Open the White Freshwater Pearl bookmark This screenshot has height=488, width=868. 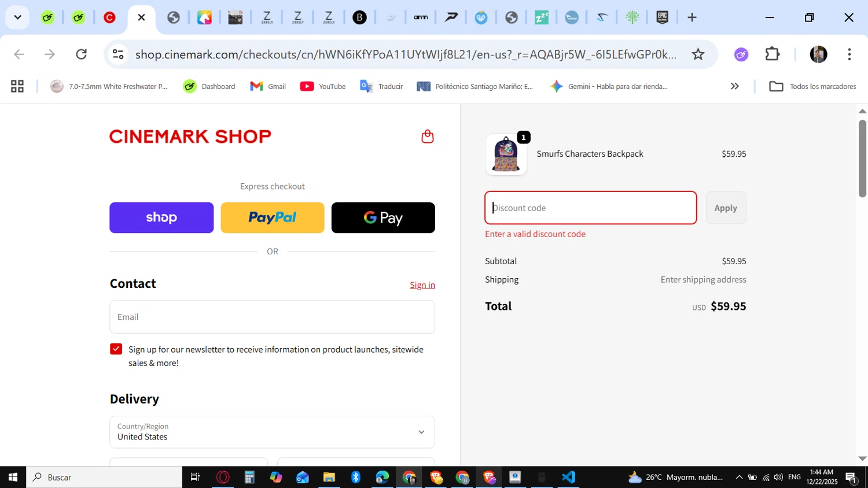(x=109, y=86)
